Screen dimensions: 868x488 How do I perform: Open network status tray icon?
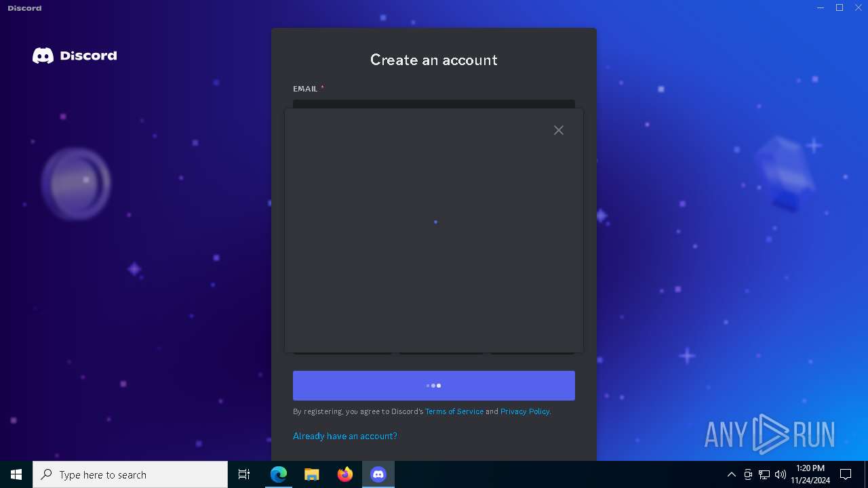(x=764, y=474)
